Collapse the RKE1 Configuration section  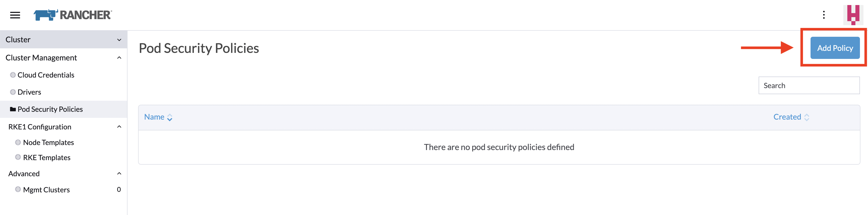[x=119, y=127]
